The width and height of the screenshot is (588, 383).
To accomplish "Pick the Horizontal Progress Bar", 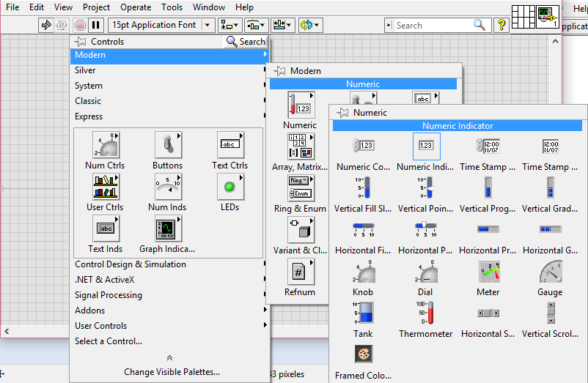I will click(x=488, y=228).
